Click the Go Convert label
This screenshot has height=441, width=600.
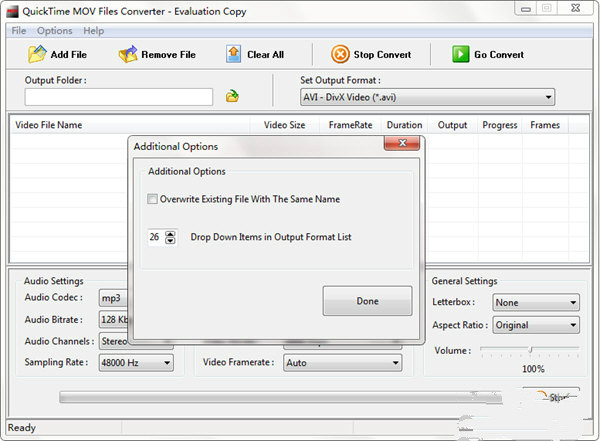pyautogui.click(x=499, y=54)
